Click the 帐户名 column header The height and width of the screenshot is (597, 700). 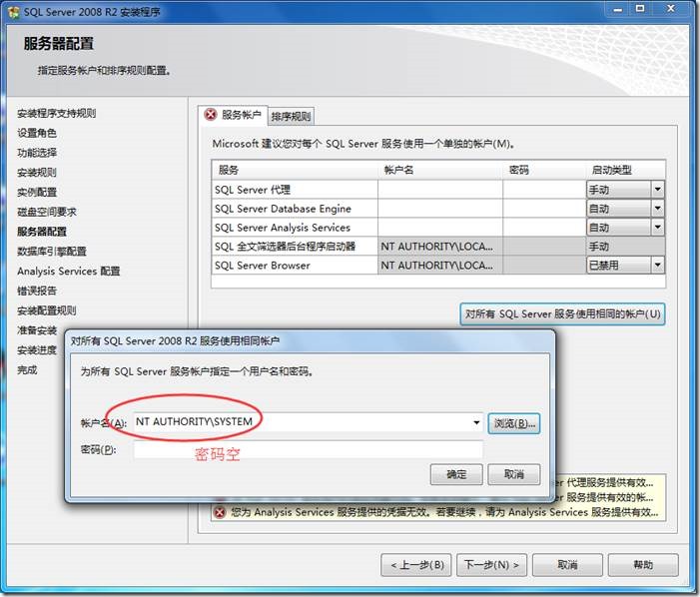[x=440, y=170]
